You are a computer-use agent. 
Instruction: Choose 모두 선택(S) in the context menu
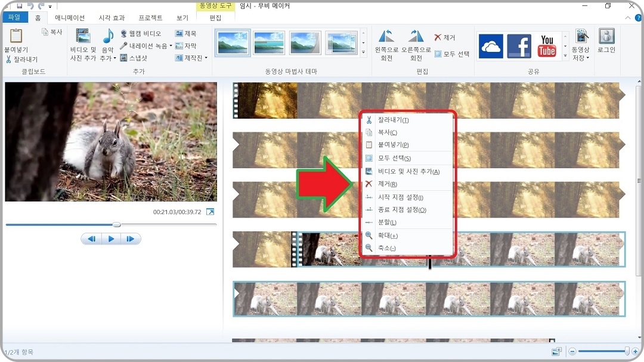407,158
